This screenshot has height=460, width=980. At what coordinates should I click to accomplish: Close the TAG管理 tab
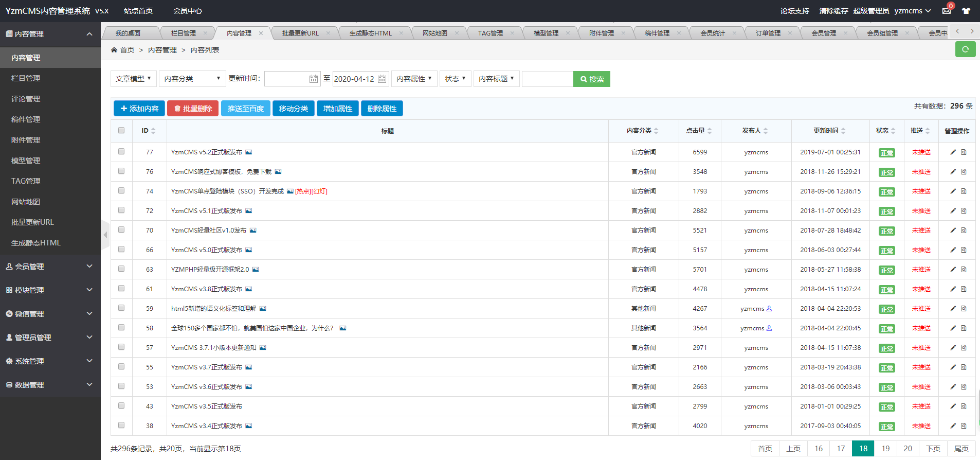click(x=512, y=33)
